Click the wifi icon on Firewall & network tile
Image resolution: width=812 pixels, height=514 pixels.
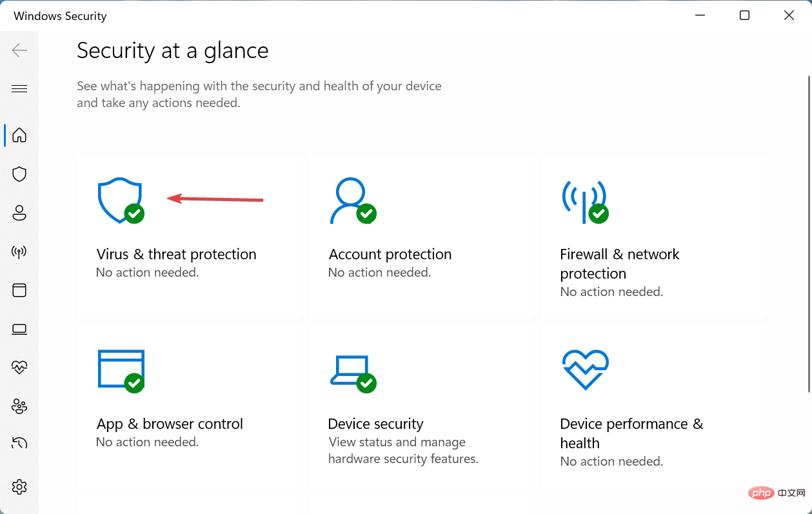[585, 200]
